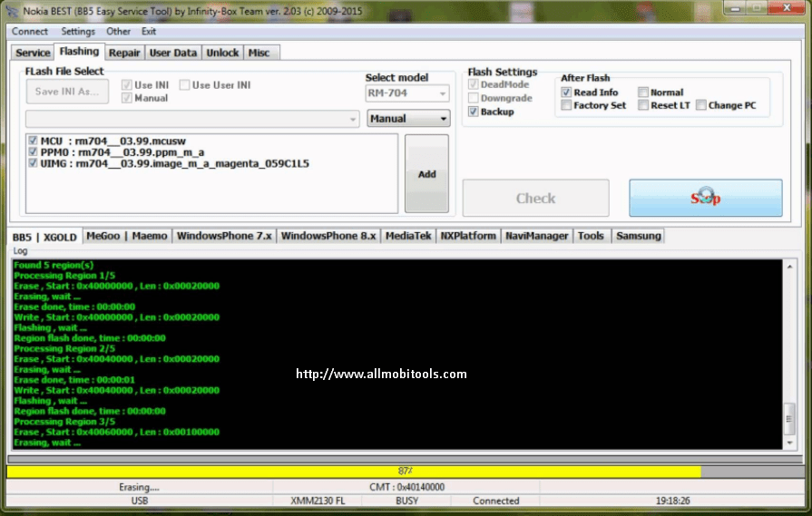The image size is (812, 516).
Task: Check the Change PC option
Action: [701, 105]
